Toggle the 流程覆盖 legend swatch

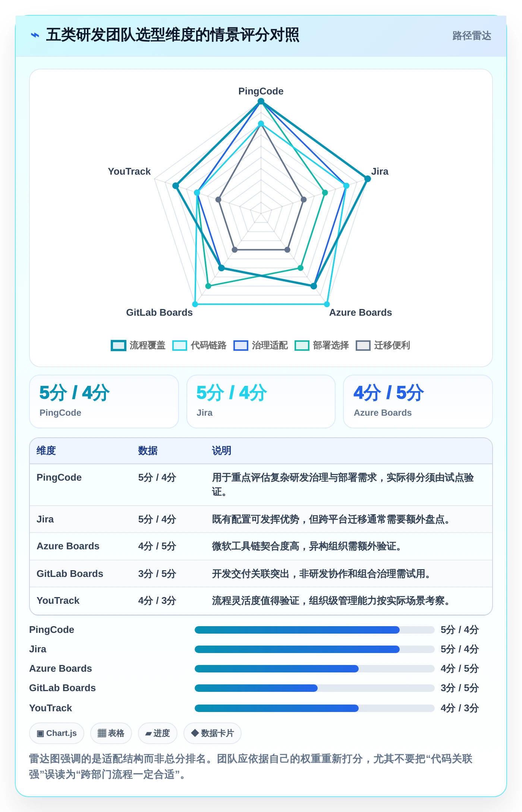pos(119,346)
